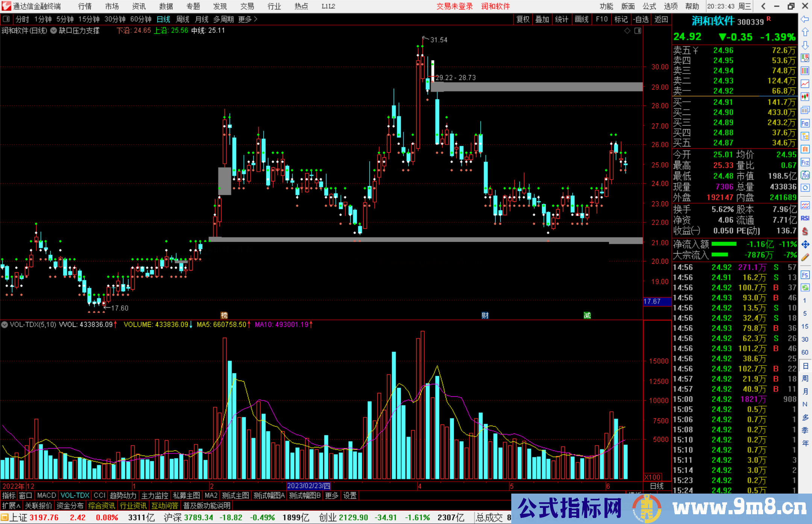Switch to the MACD indicator tab
Screen dimensions: 812x524
coord(46,495)
